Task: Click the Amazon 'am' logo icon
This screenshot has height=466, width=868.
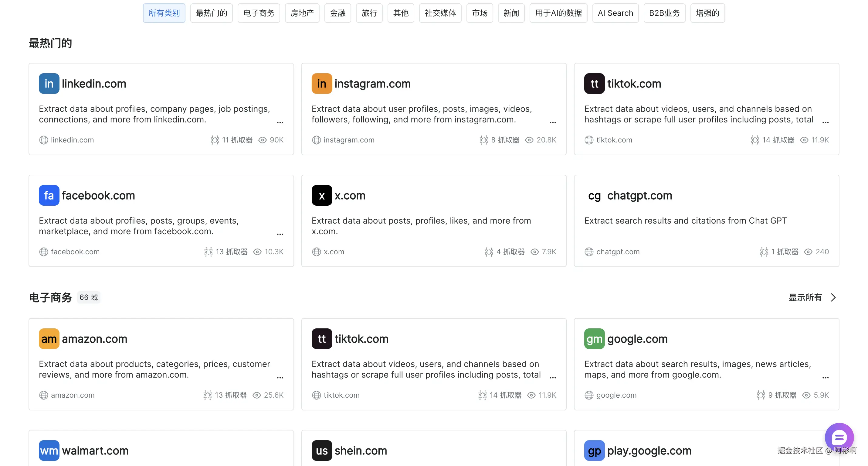Action: (49, 338)
